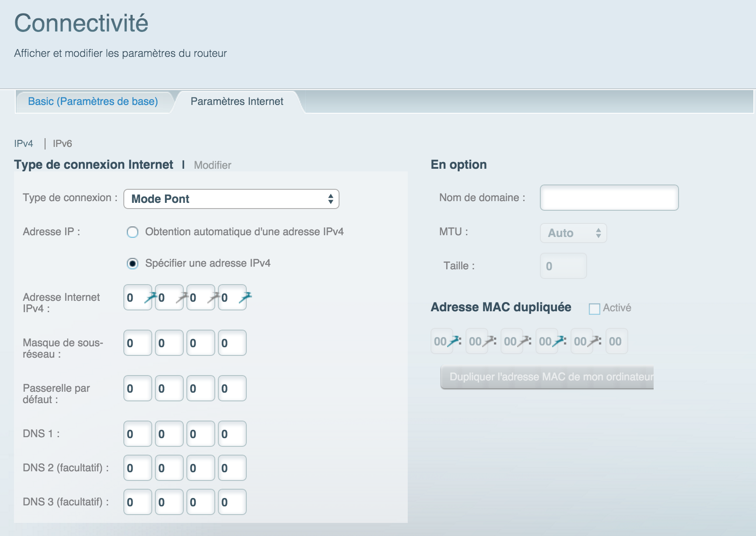Image resolution: width=756 pixels, height=536 pixels.
Task: Click first DNS 3 (facultatif) octet field
Action: click(138, 502)
